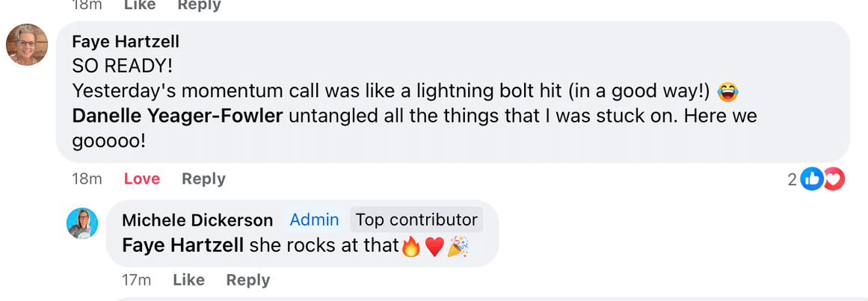Click Michele Dickerson's name on her reply
The height and width of the screenshot is (301, 868).
pos(197,220)
